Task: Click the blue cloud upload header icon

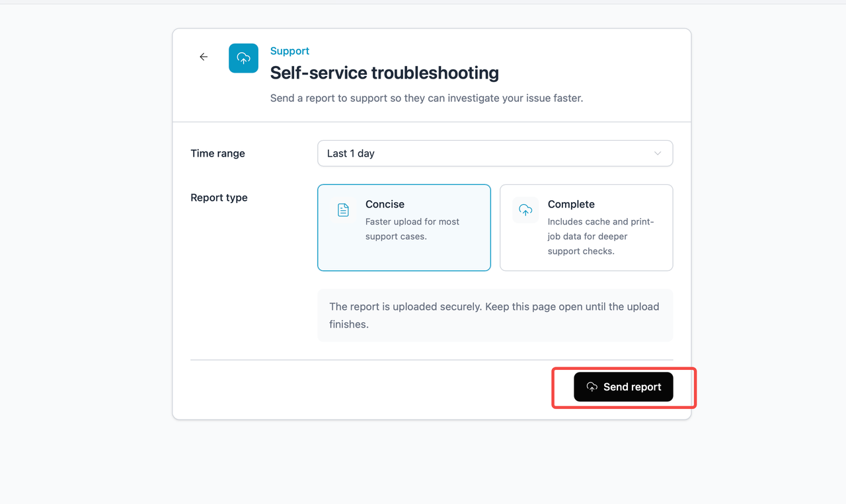Action: pyautogui.click(x=243, y=58)
